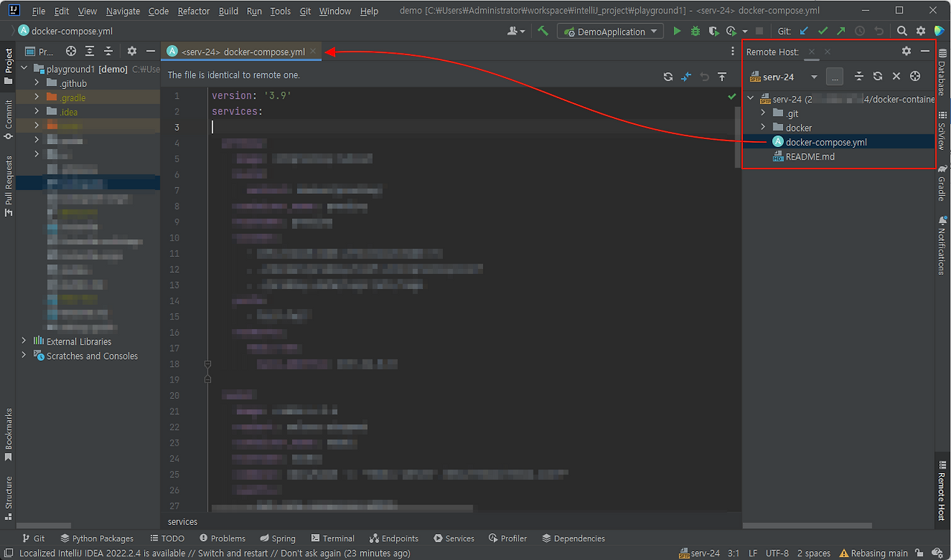Image resolution: width=951 pixels, height=560 pixels.
Task: Open IDE settings gear in main toolbar
Action: pos(921,31)
